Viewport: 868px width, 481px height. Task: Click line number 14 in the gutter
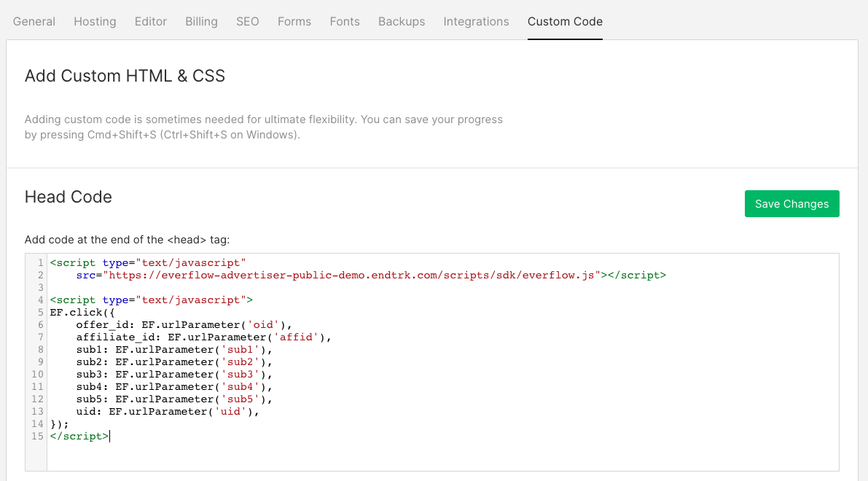tap(37, 424)
